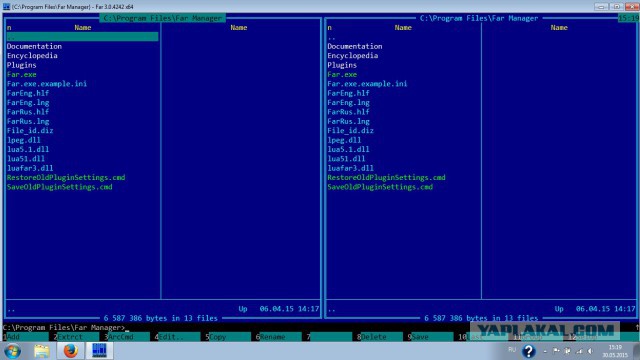Select the highlighted '..' row in left panel
This screenshot has height=360, width=640.
[x=82, y=37]
